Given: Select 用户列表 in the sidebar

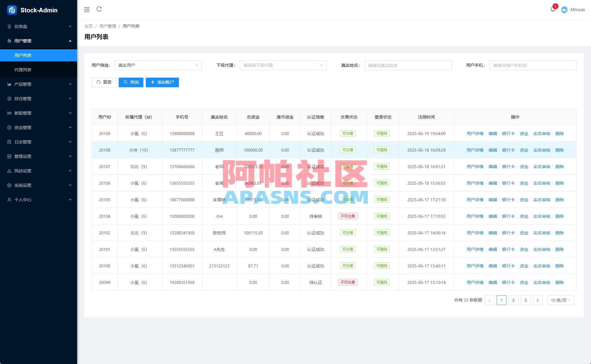Looking at the screenshot, I should click(x=39, y=55).
